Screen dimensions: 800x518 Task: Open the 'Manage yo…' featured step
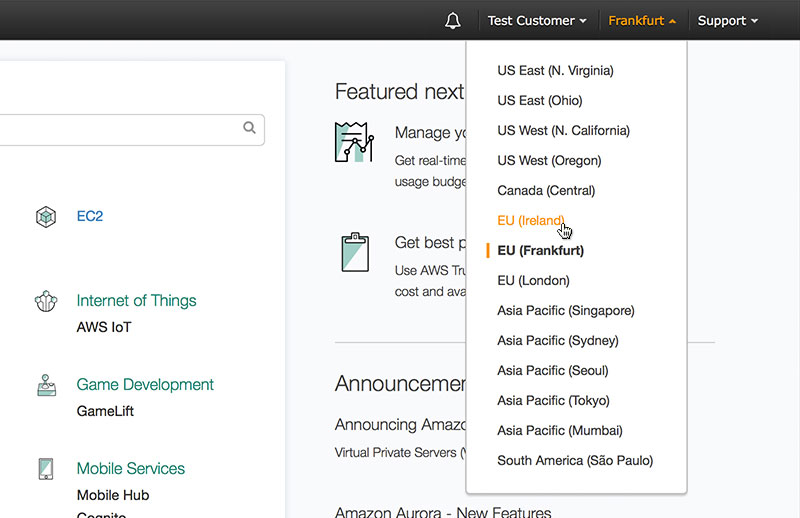(430, 133)
